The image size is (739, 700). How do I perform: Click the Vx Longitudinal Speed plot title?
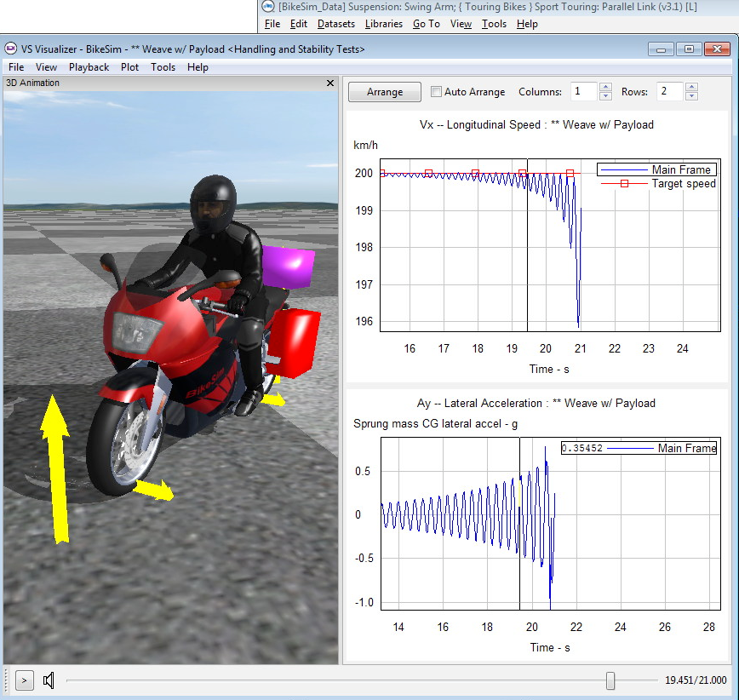click(536, 125)
